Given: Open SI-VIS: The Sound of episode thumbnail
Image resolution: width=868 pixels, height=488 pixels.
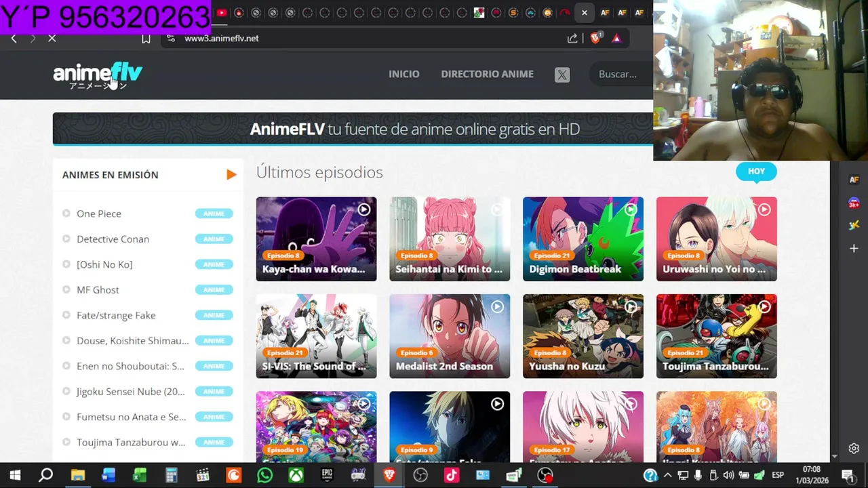Looking at the screenshot, I should pyautogui.click(x=316, y=336).
